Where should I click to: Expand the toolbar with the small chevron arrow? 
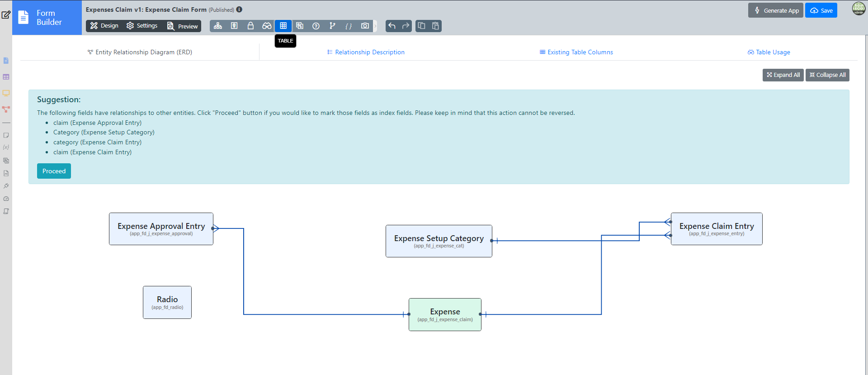pyautogui.click(x=375, y=26)
